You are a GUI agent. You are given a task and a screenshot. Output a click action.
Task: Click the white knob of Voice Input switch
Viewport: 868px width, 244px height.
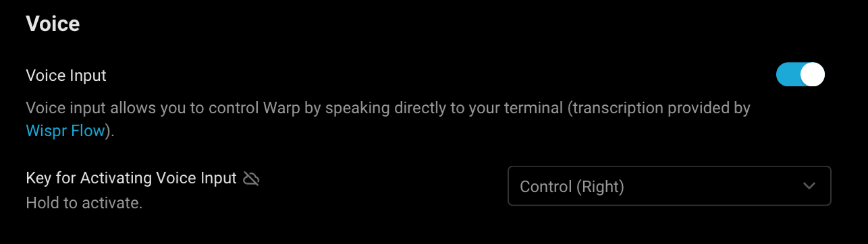(x=813, y=75)
